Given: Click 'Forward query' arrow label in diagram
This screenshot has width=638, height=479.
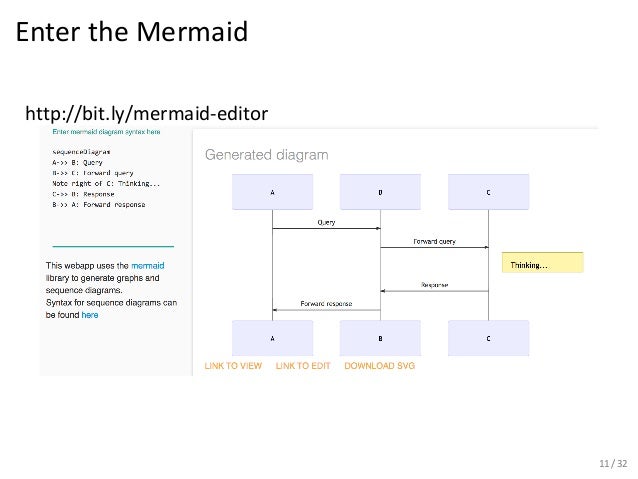Looking at the screenshot, I should [x=435, y=241].
